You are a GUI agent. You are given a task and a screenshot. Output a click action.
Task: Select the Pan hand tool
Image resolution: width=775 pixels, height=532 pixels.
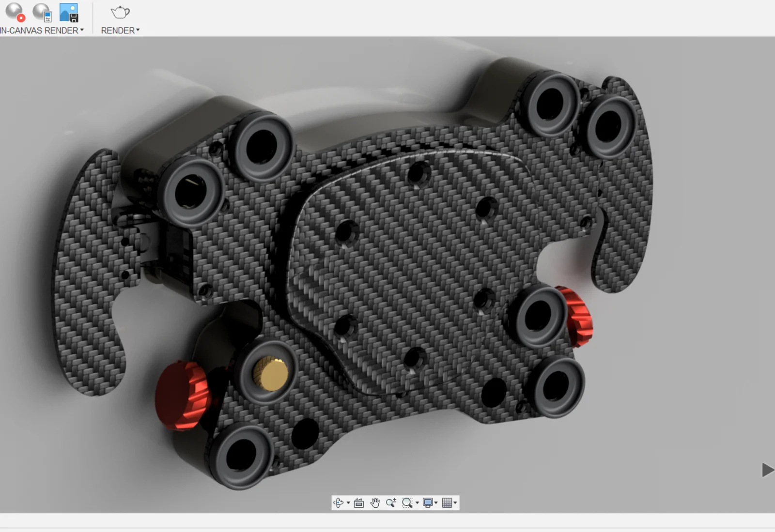point(375,503)
